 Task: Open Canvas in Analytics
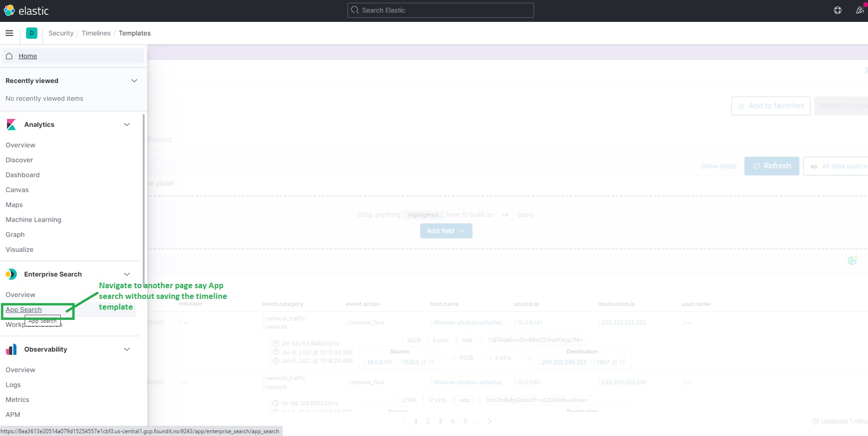coord(17,190)
